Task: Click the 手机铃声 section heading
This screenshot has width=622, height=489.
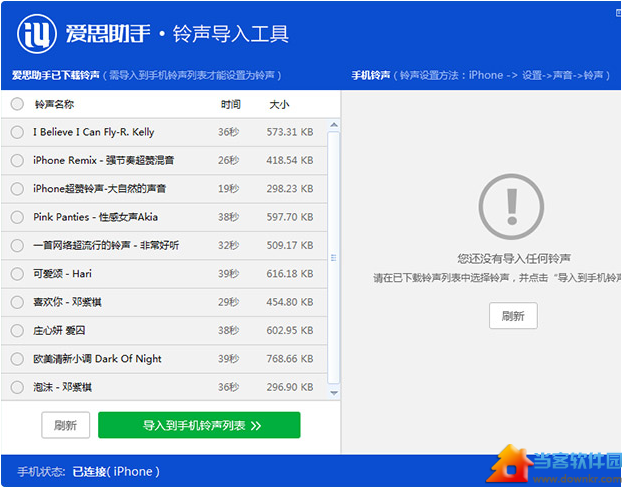Action: 371,75
